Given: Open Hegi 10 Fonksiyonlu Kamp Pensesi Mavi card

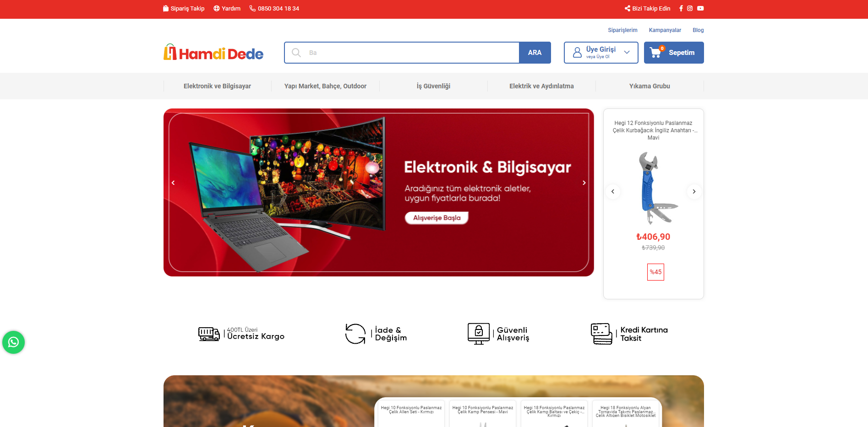Looking at the screenshot, I should pos(482,413).
